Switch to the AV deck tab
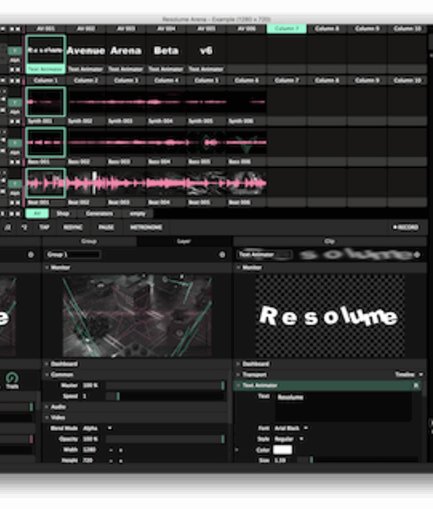 click(37, 213)
